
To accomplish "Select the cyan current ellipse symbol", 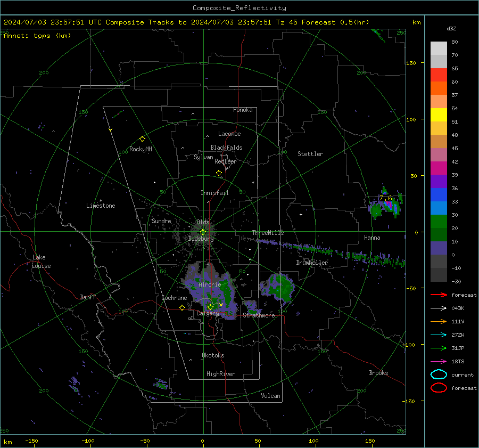I will click(439, 374).
